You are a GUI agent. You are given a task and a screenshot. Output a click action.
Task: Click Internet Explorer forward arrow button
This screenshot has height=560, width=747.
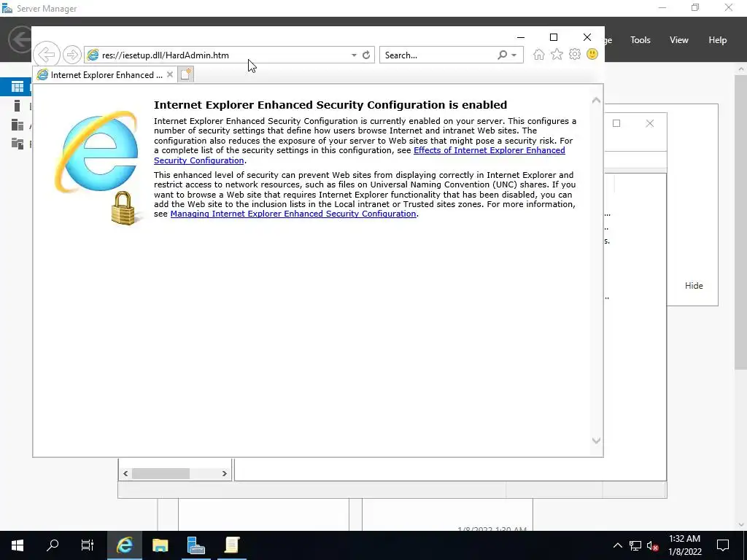pos(72,55)
